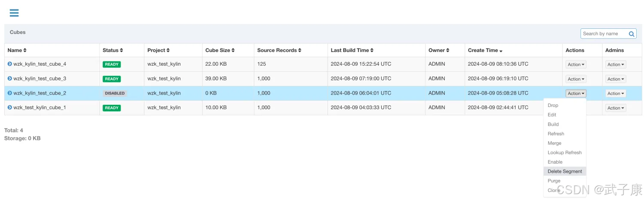The height and width of the screenshot is (201, 644).
Task: Sort by Cube Size column
Action: click(x=220, y=50)
